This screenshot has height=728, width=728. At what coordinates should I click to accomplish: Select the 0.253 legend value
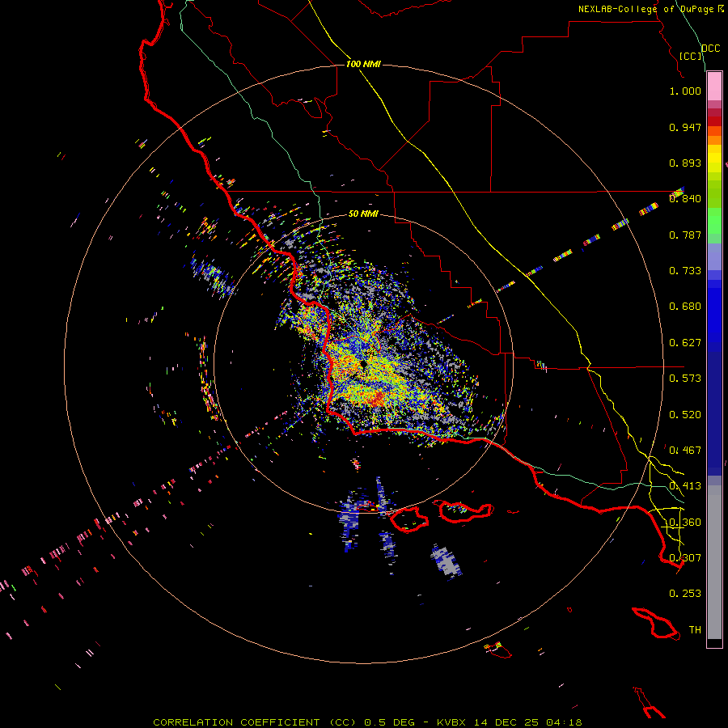(685, 594)
